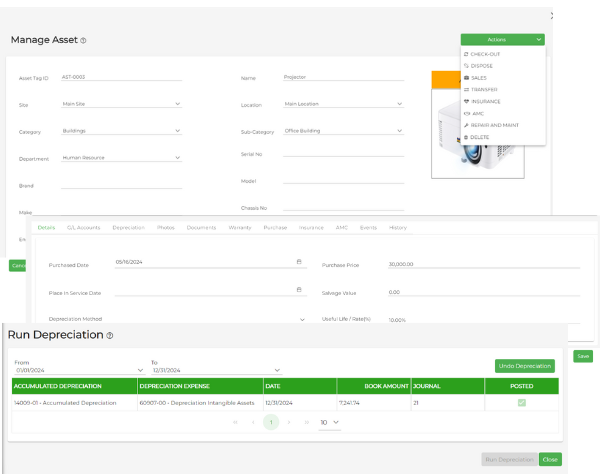600x474 pixels.
Task: Open the Purchased Date calendar picker
Action: pyautogui.click(x=298, y=262)
